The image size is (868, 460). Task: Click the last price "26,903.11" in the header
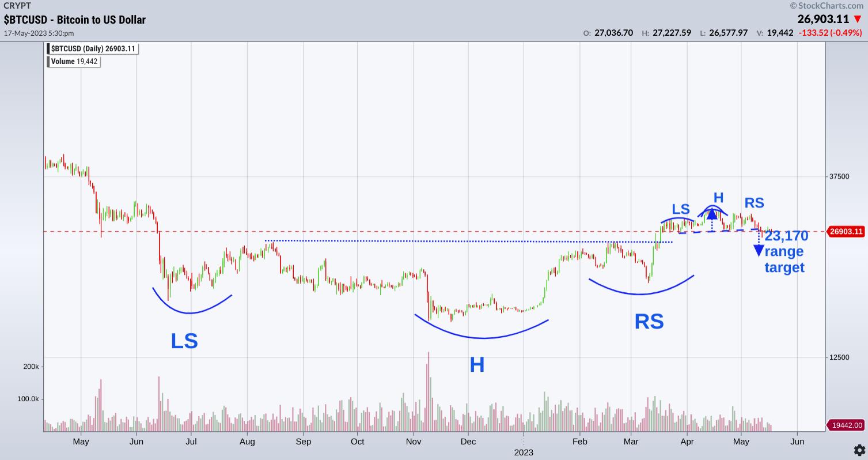point(824,19)
